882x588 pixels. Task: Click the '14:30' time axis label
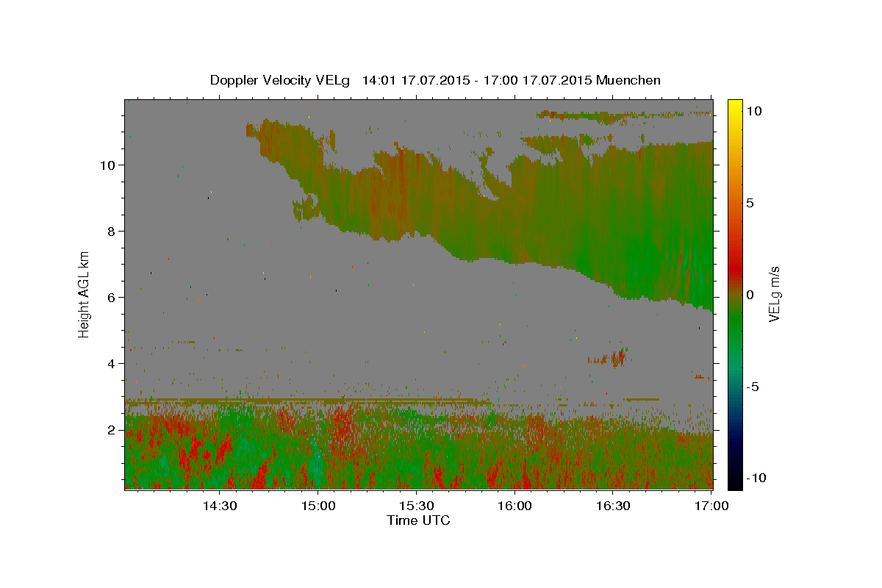[219, 506]
